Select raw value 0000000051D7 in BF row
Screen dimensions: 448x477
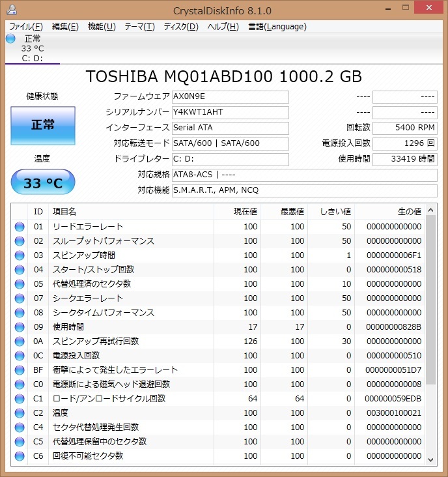pyautogui.click(x=393, y=370)
